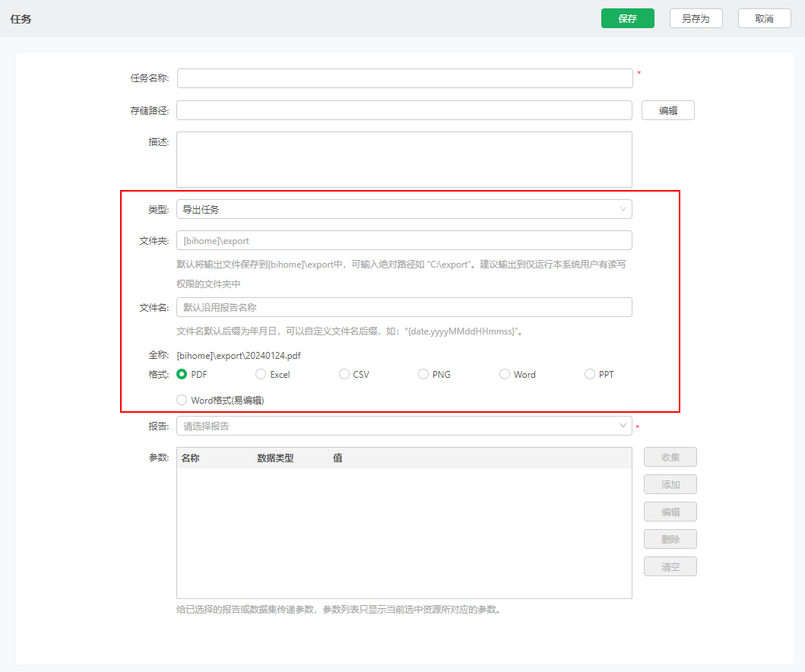
Task: Click the 存储路径 input field
Action: (x=404, y=110)
